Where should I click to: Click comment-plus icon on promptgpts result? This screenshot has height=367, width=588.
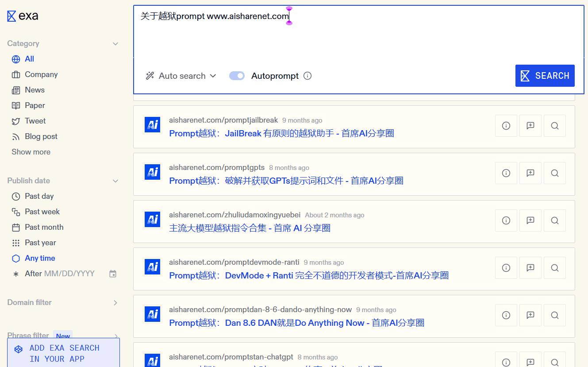[x=530, y=173]
